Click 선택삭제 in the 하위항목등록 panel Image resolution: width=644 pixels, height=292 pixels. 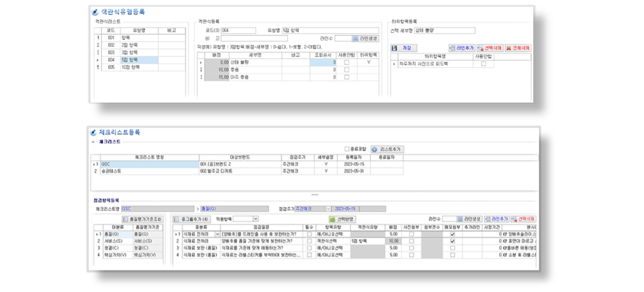point(489,48)
